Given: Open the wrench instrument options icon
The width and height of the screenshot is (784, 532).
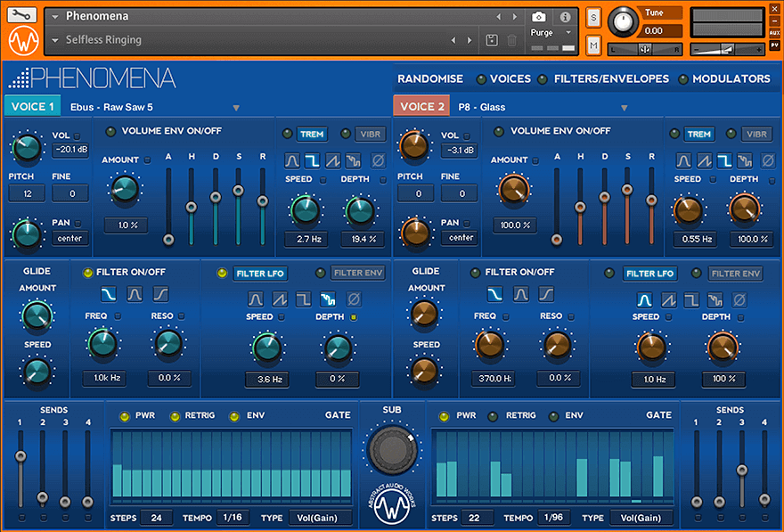Looking at the screenshot, I should click(x=21, y=14).
